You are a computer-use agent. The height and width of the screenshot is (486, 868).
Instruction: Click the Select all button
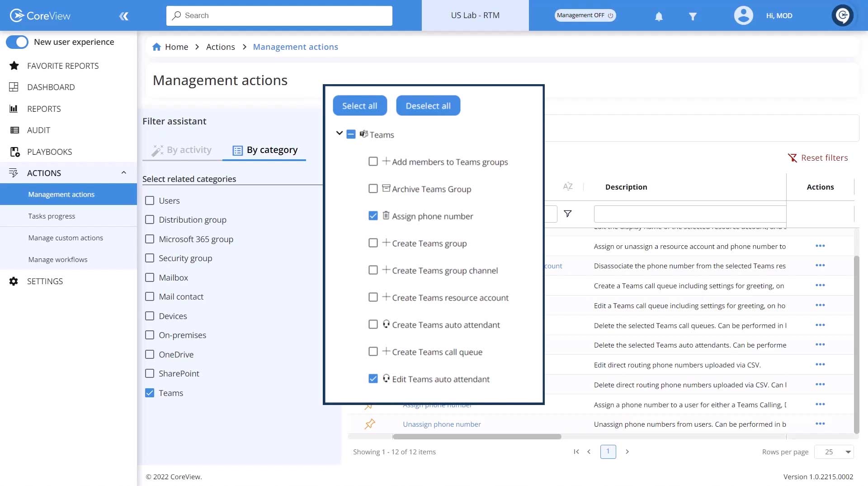pyautogui.click(x=359, y=105)
